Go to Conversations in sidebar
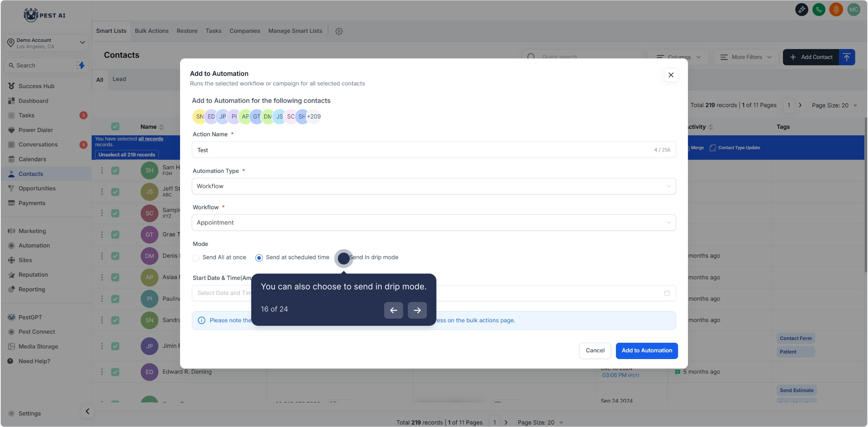 coord(38,145)
